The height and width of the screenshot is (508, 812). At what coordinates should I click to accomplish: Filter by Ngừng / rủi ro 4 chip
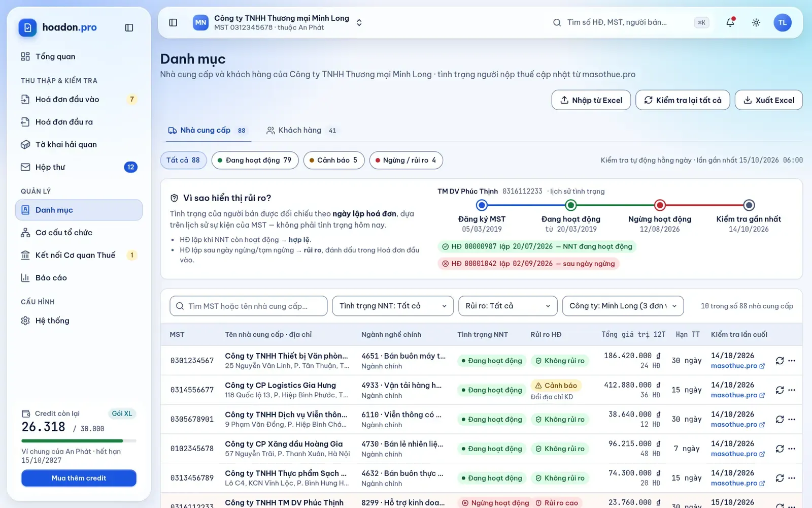406,160
